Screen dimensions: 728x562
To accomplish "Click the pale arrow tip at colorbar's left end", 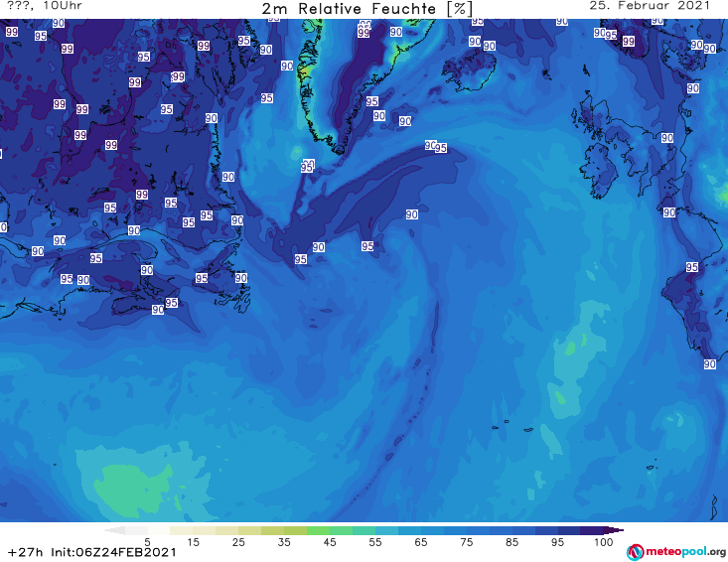I will pyautogui.click(x=114, y=530).
